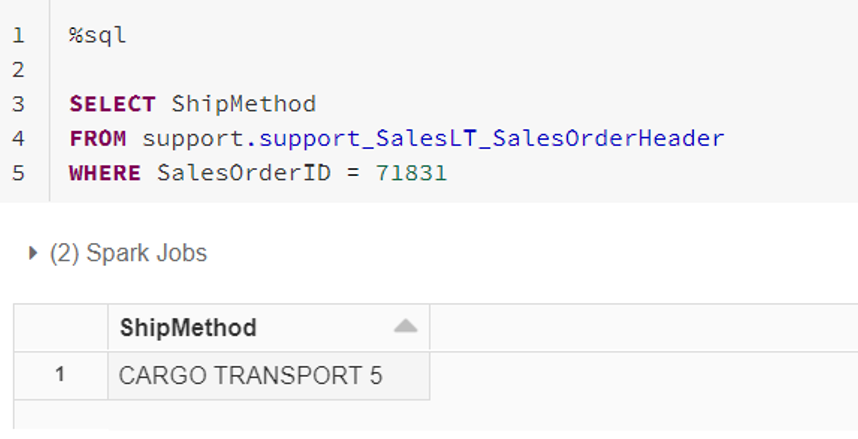Click line number 1 in the editor gutter
This screenshot has height=439, width=858.
click(x=18, y=36)
